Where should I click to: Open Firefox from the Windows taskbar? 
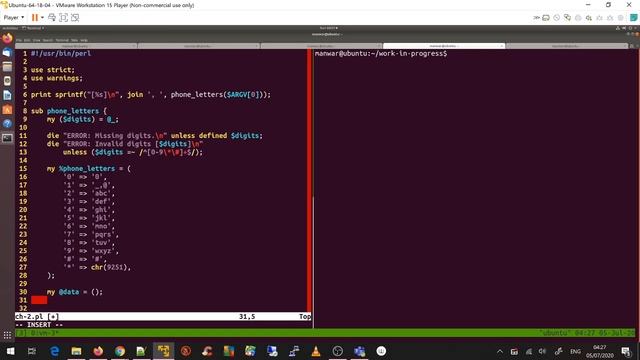click(x=98, y=351)
